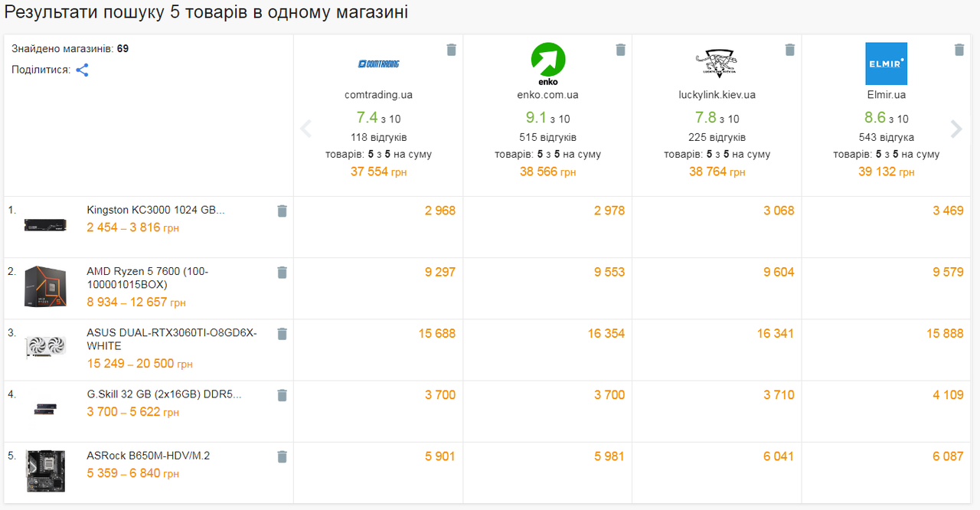Open comtrading.ua price 15 688 for ASUS card
Viewport: 980px width, 510px height.
pos(437,333)
